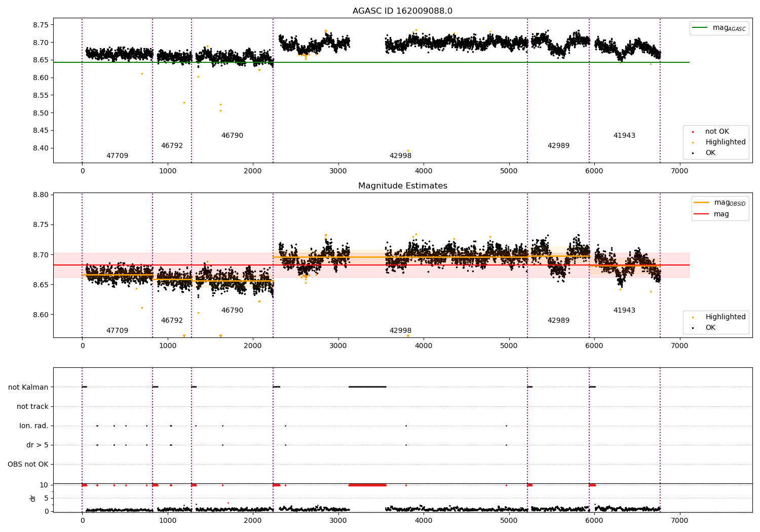
Task: Click the 'AGASC ID 162009088.0' plot title
Action: tap(402, 11)
